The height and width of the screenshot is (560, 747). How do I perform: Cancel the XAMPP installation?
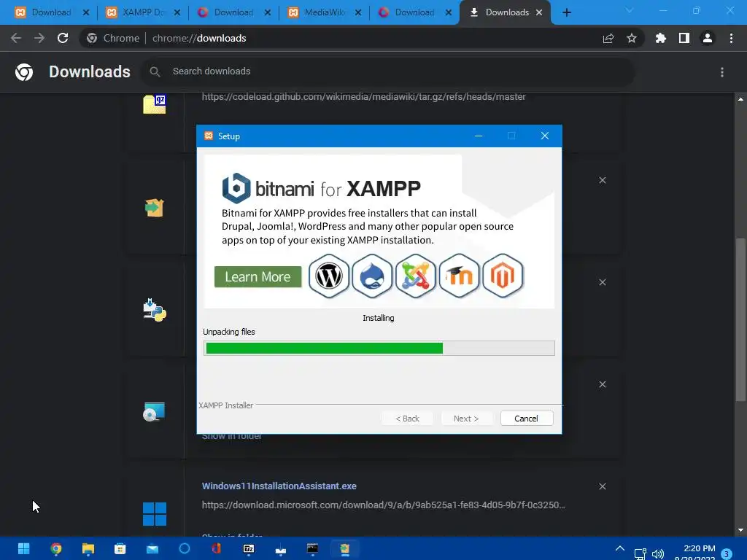point(527,418)
